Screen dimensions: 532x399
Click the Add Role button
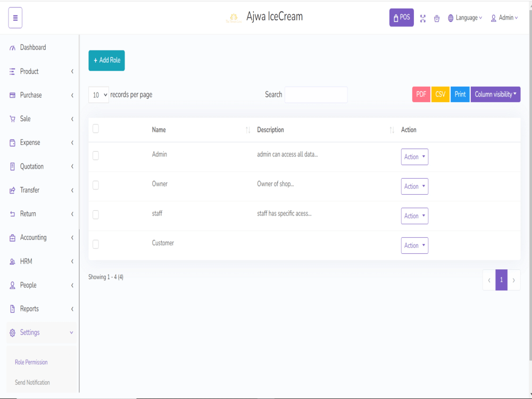[106, 60]
